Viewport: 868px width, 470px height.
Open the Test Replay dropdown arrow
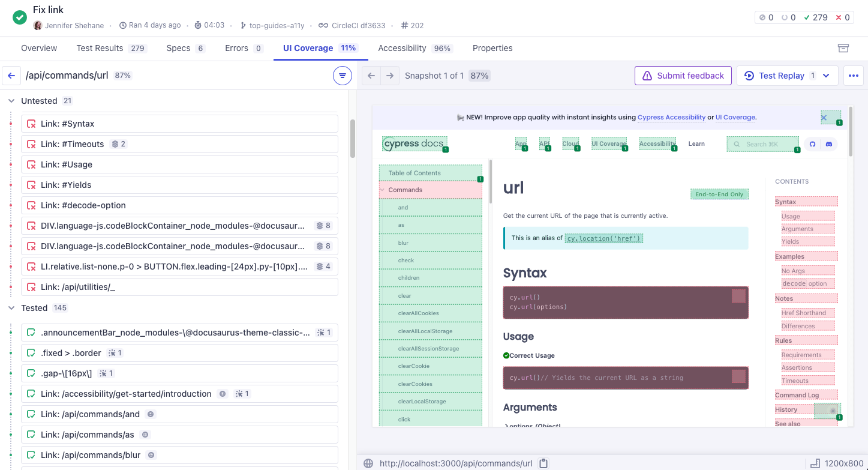coord(826,76)
